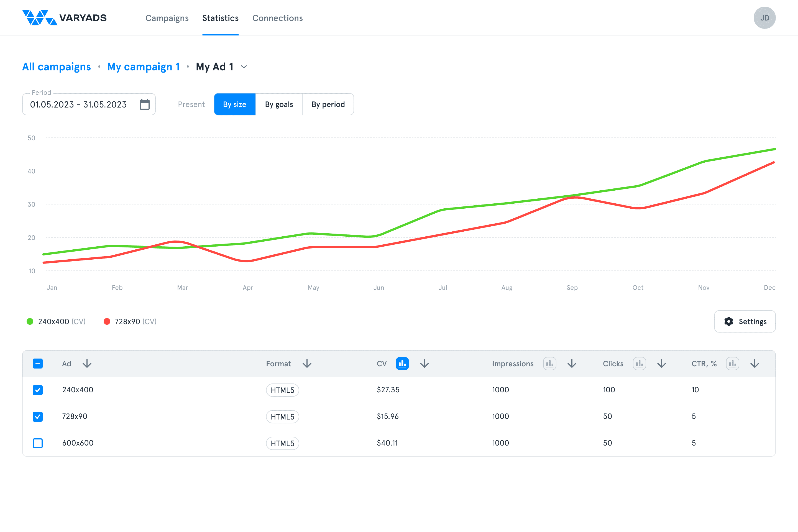Go to All campaigns breadcrumb
The width and height of the screenshot is (798, 532).
coord(56,67)
